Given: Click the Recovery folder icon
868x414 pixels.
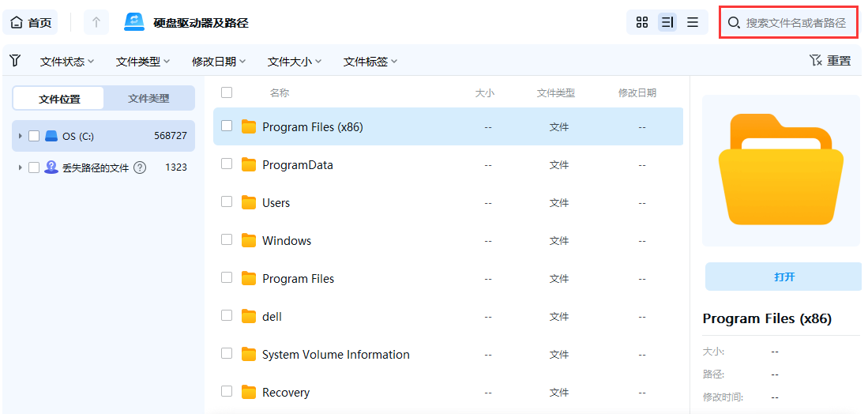Looking at the screenshot, I should click(x=249, y=393).
